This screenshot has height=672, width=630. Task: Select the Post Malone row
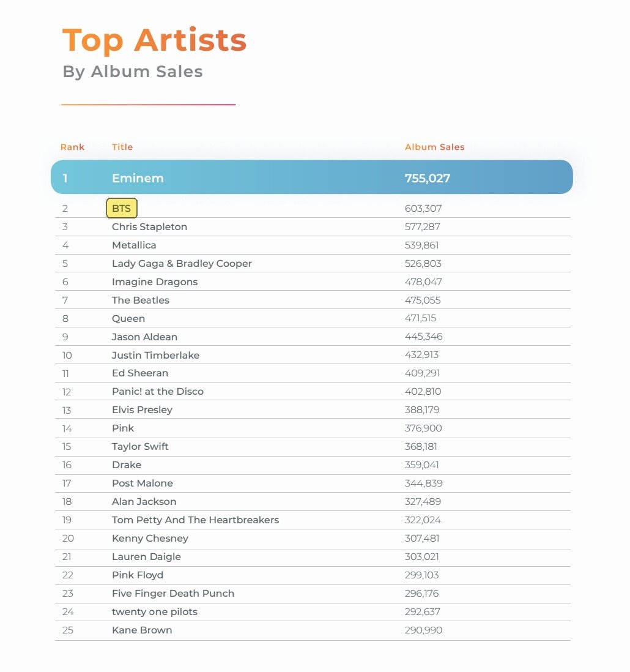point(313,483)
